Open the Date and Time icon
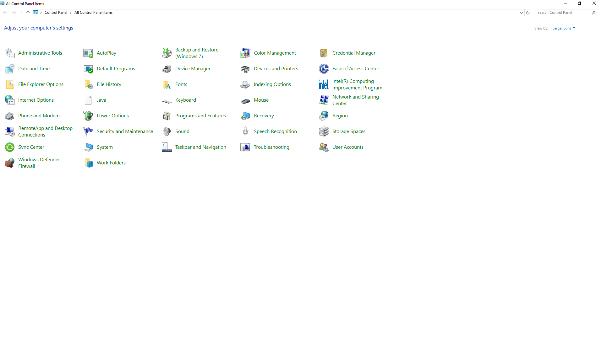The height and width of the screenshot is (364, 602). (x=10, y=69)
